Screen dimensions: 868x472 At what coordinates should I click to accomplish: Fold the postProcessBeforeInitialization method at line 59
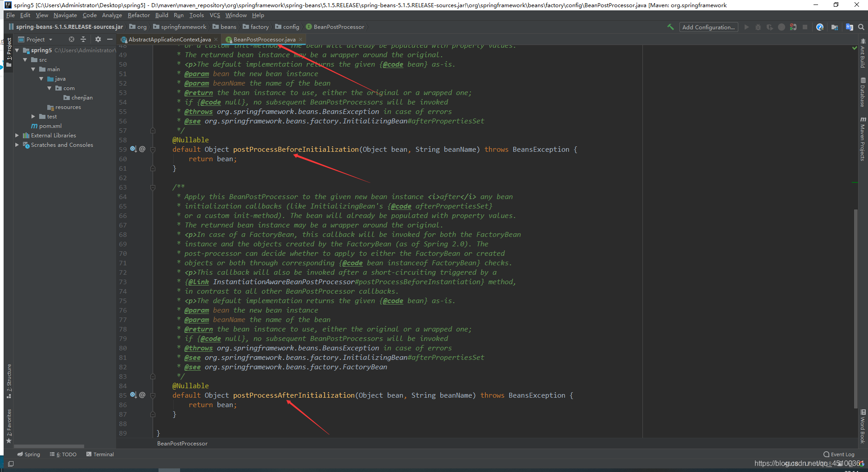[153, 149]
